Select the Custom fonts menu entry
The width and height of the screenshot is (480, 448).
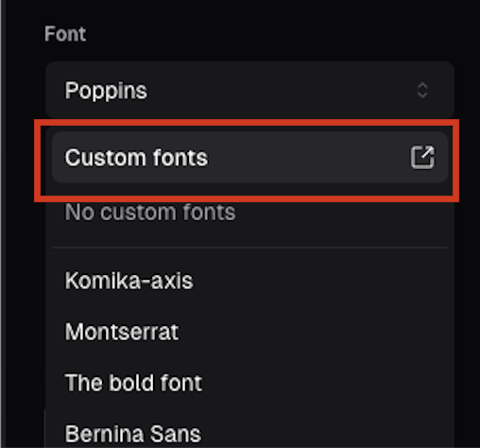[249, 157]
